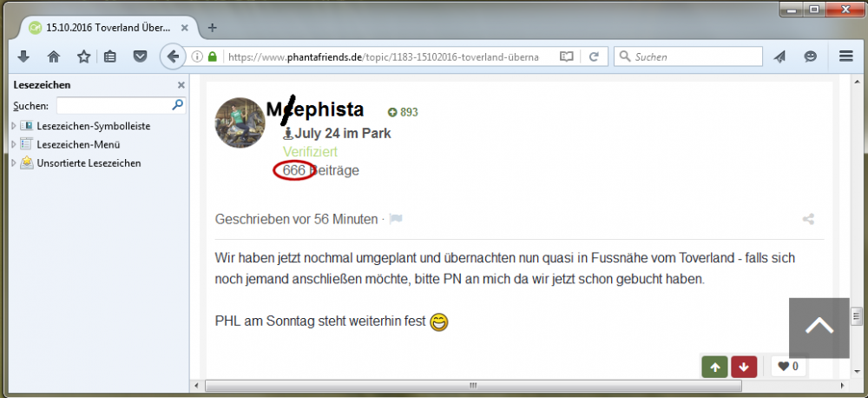The width and height of the screenshot is (868, 398).
Task: Show bookmarks list clipboard icon
Action: coord(110,56)
